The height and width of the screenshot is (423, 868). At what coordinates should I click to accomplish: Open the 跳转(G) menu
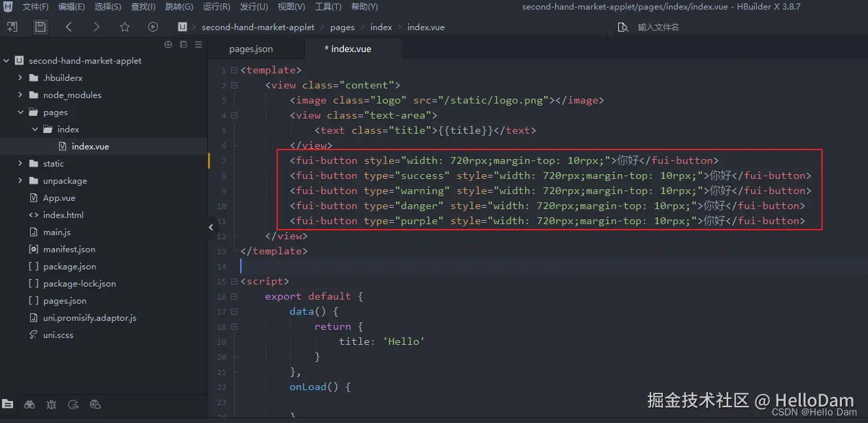click(x=179, y=7)
